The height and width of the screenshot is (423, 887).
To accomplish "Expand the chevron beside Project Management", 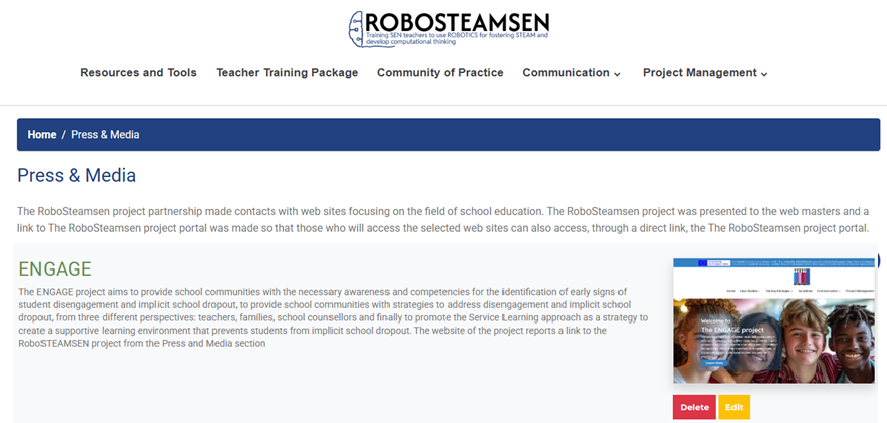I will 764,74.
